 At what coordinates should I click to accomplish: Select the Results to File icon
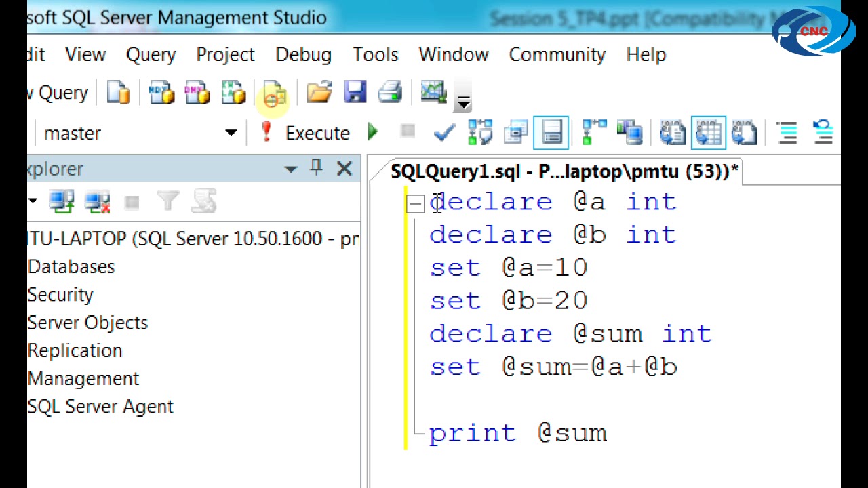744,133
